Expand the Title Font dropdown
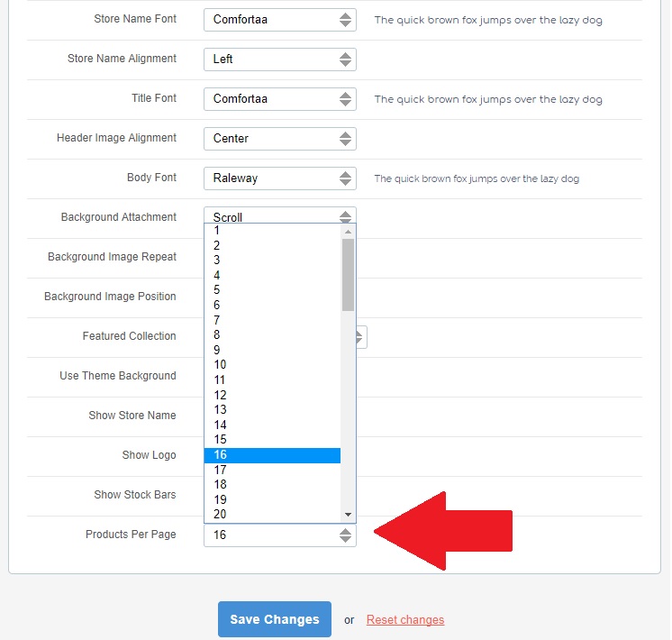 click(x=280, y=99)
